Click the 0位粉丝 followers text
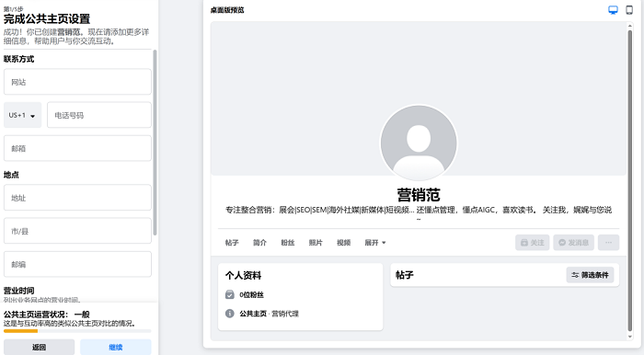 [x=251, y=294]
